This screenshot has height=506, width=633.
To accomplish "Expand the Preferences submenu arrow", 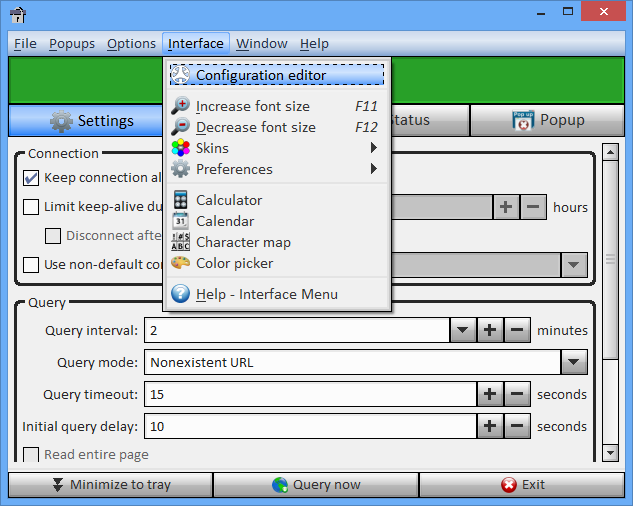I will [x=374, y=169].
